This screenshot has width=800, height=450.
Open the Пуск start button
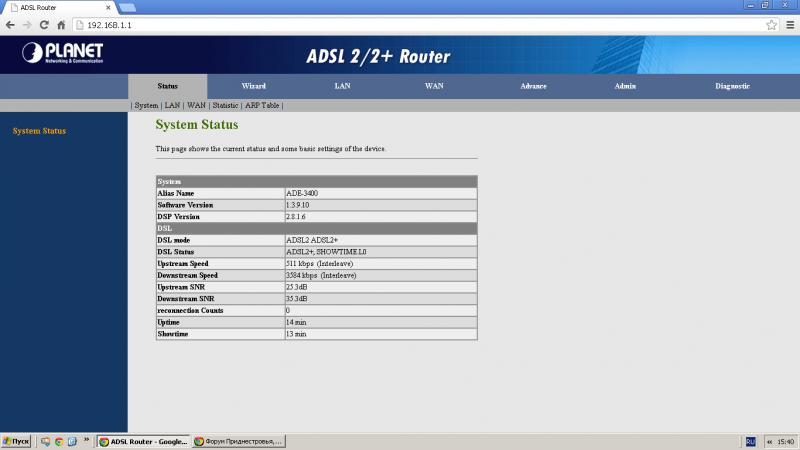(x=17, y=441)
